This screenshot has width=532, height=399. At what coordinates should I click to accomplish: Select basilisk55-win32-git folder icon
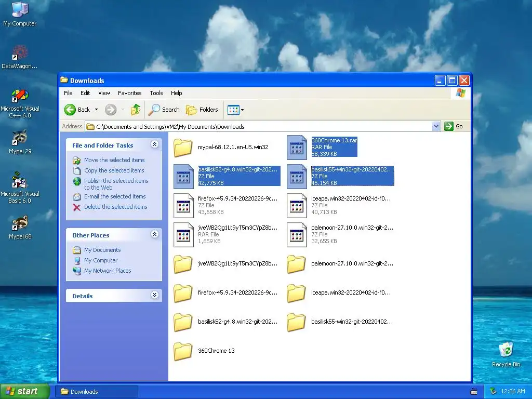point(296,322)
